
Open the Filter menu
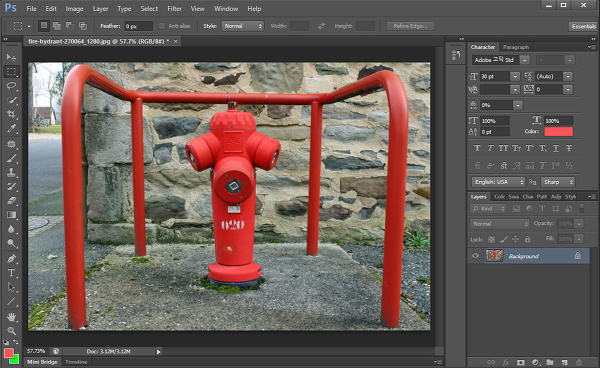click(x=174, y=8)
